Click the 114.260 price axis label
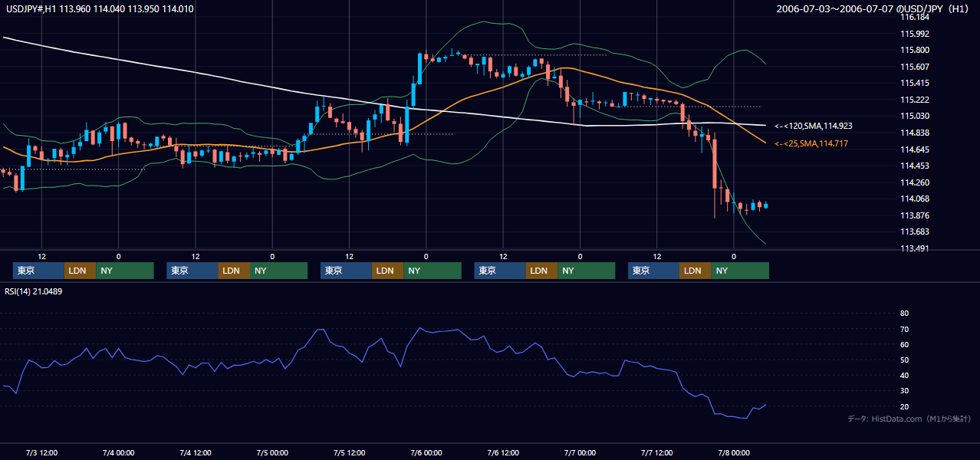Screen dimensions: 980x460 pos(914,182)
